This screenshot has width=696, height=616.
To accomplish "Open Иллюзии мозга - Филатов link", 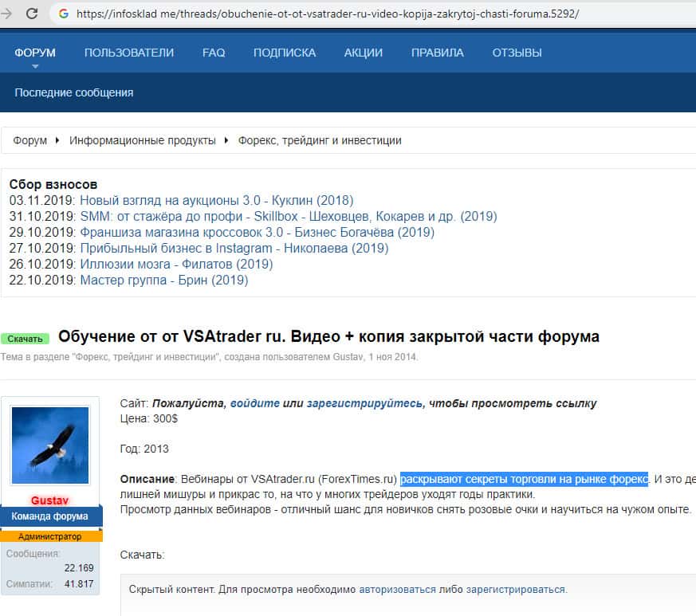I will point(176,265).
